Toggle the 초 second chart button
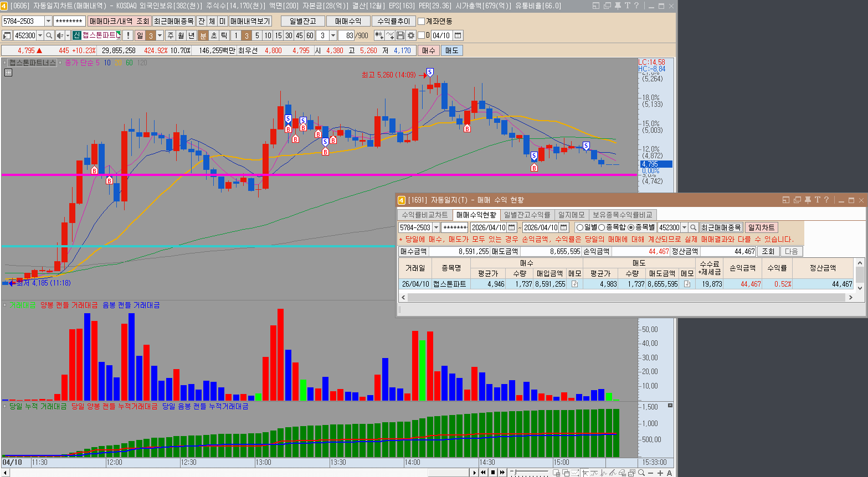Screen dimensions: 868x477 click(x=214, y=35)
